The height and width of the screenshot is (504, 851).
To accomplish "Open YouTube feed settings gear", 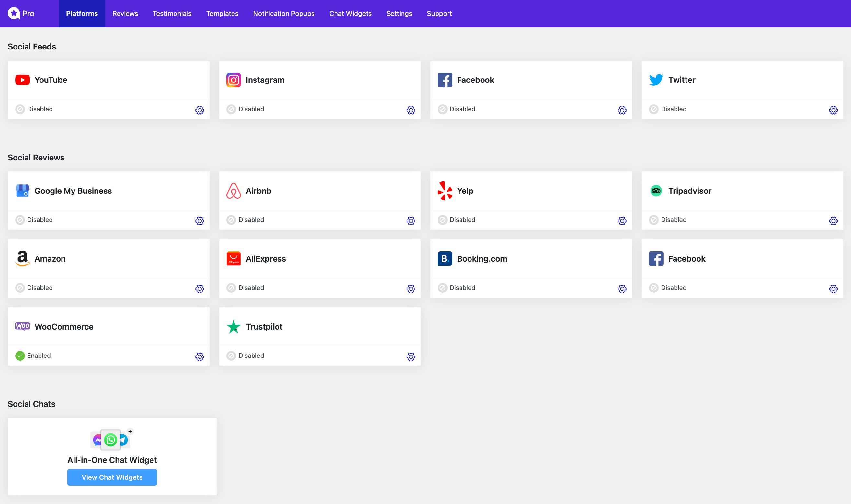I will [x=199, y=110].
